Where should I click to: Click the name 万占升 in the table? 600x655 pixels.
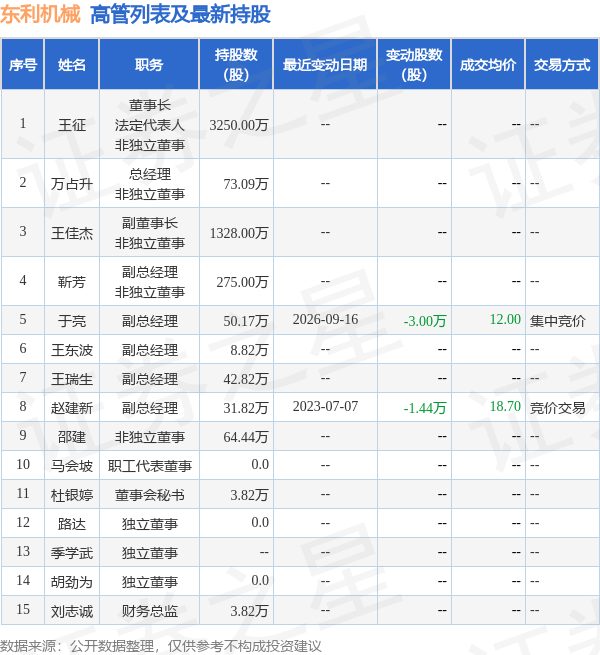pos(71,183)
